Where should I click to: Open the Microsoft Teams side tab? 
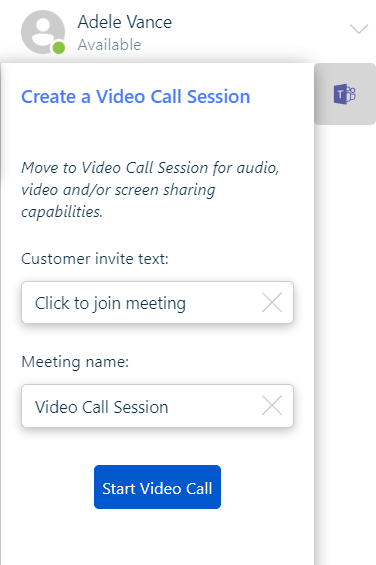pos(345,94)
